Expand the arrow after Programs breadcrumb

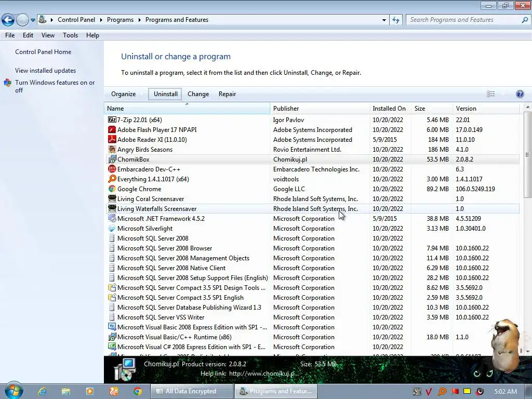pyautogui.click(x=139, y=20)
